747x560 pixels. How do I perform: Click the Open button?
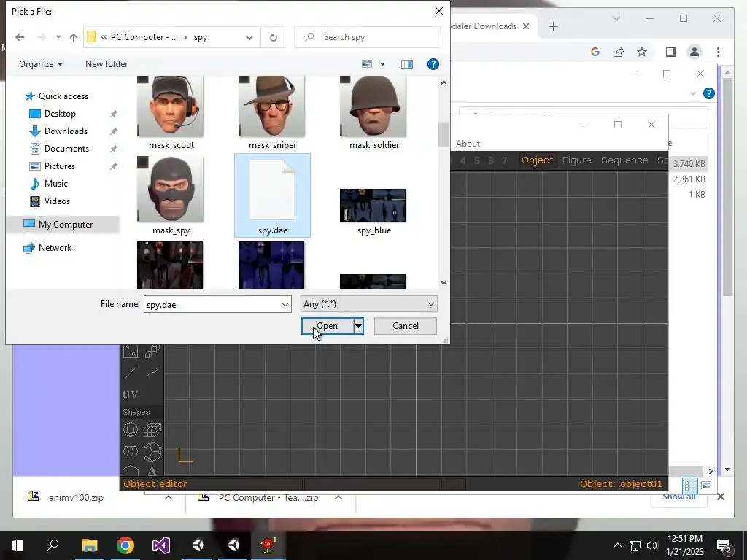pyautogui.click(x=328, y=326)
